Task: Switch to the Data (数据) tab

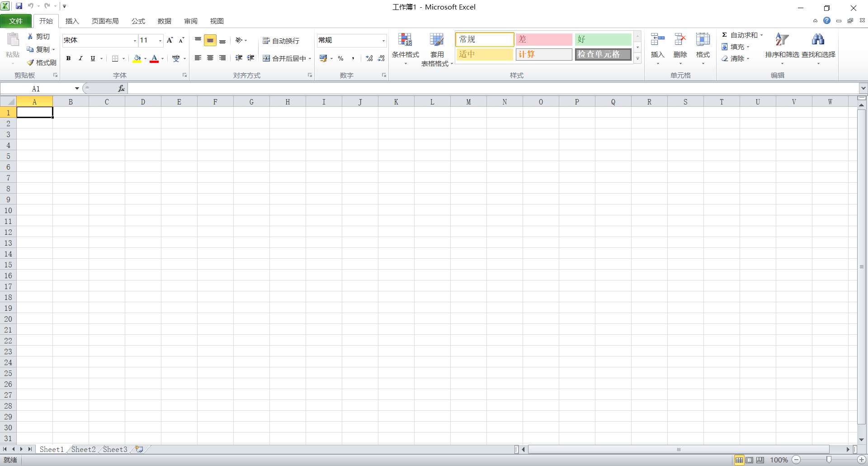Action: [x=165, y=21]
